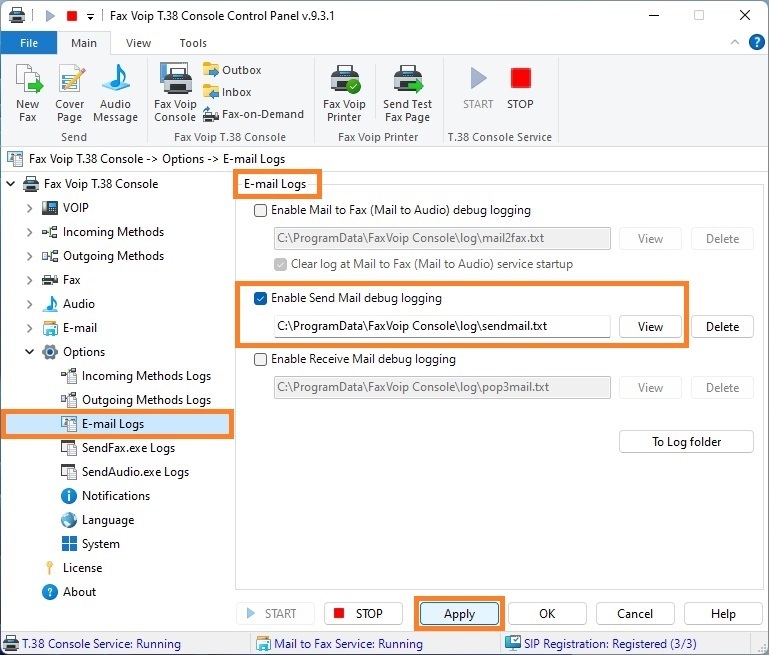The width and height of the screenshot is (769, 655).
Task: Open the To Log folder button
Action: (x=686, y=442)
